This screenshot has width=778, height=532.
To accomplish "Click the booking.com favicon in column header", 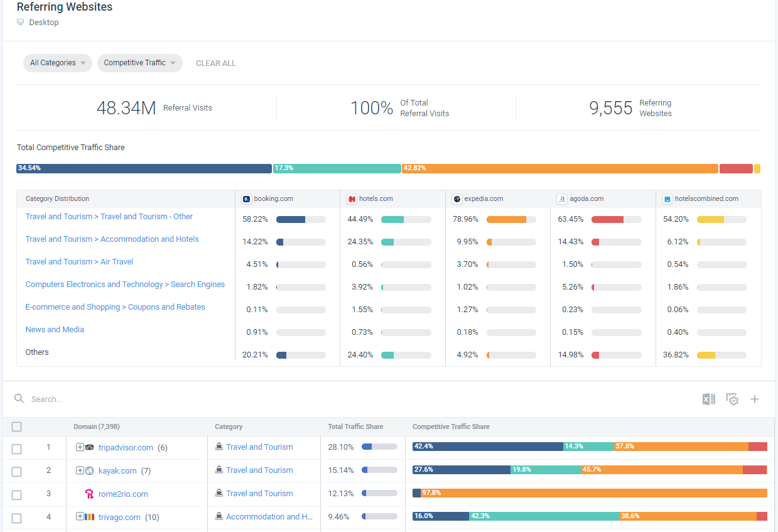I will 246,198.
